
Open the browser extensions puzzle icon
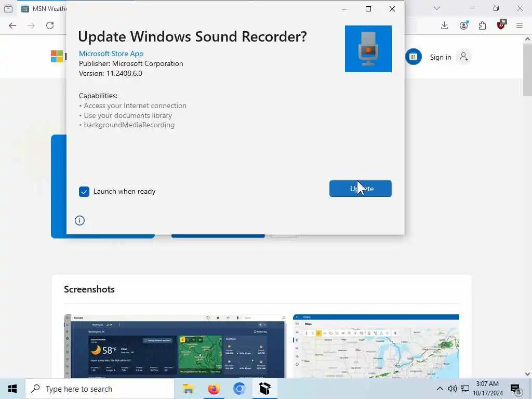pos(482,25)
